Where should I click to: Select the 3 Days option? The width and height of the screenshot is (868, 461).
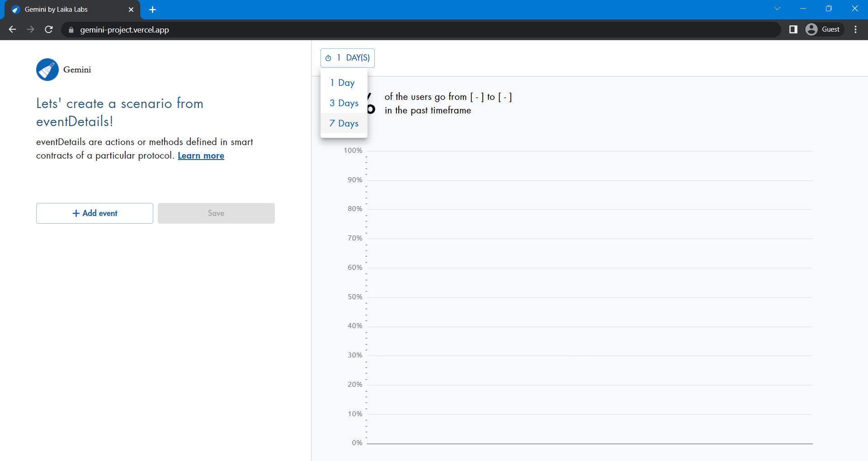344,103
